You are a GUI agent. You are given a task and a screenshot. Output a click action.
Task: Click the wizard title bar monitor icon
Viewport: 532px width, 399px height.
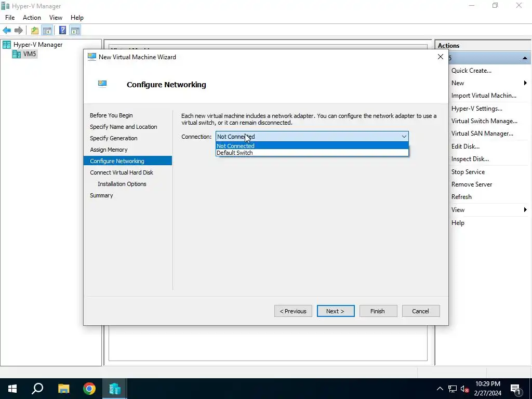(x=91, y=57)
